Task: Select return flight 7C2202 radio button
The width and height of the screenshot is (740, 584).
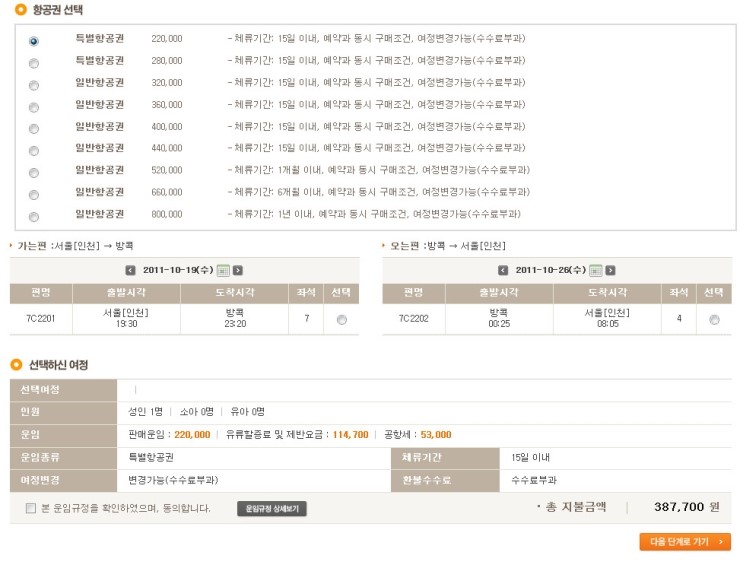Action: pyautogui.click(x=714, y=320)
